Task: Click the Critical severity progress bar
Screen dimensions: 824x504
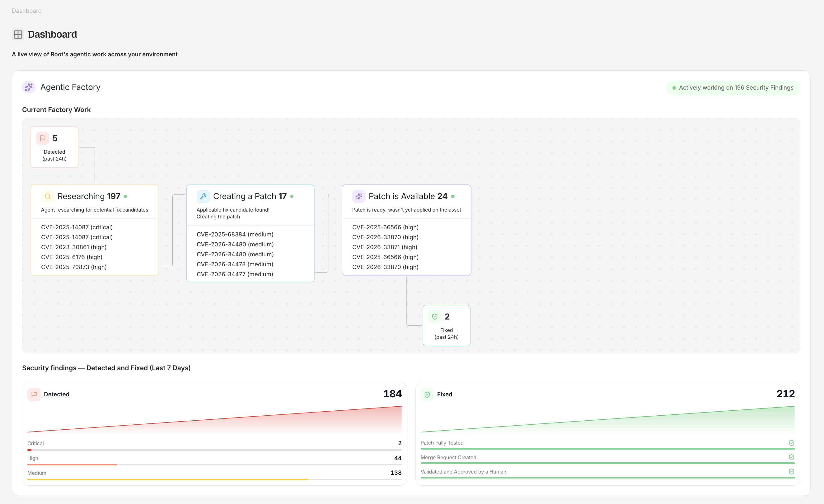Action: click(214, 450)
